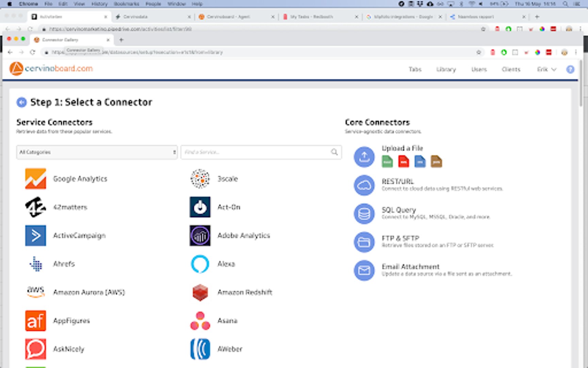588x368 pixels.
Task: Open the Amazon Redshift connector icon
Action: [200, 292]
